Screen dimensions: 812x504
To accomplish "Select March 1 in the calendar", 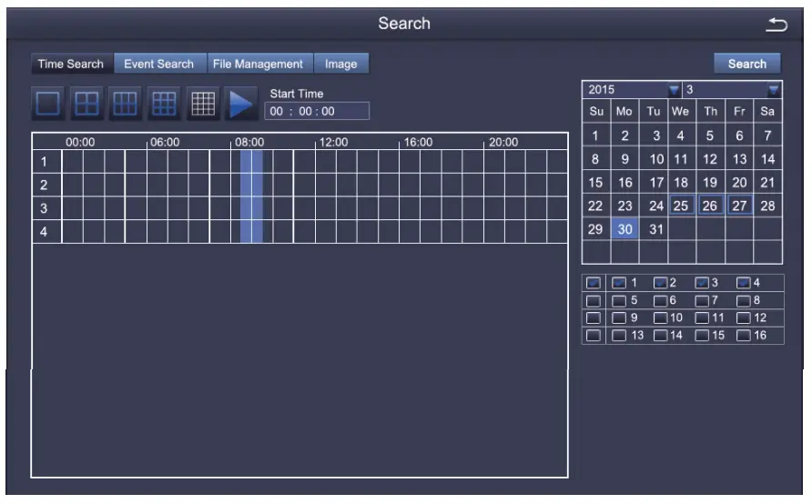I will click(595, 136).
